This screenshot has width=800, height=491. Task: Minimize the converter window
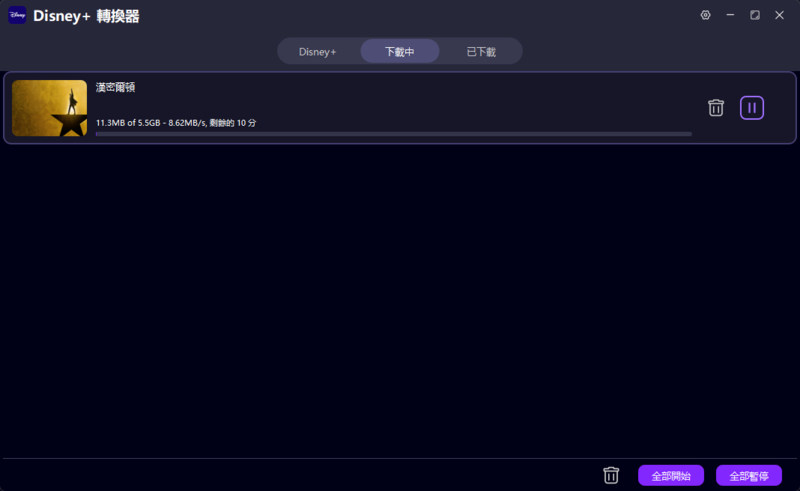click(730, 15)
